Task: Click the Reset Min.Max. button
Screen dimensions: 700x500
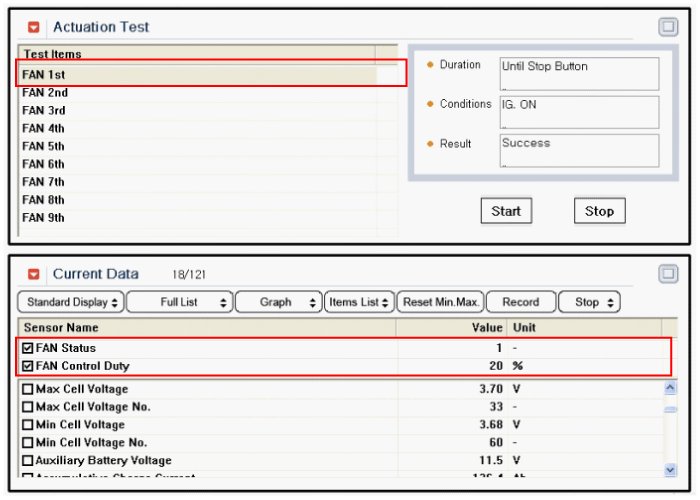Action: [x=441, y=302]
